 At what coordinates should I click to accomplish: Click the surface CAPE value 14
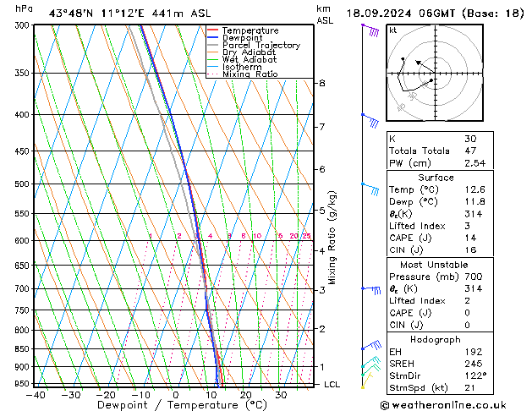[x=470, y=238]
